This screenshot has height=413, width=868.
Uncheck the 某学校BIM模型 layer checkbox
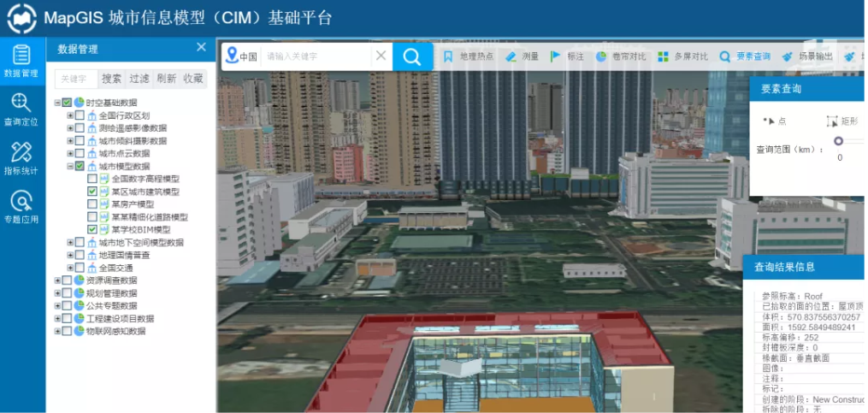click(92, 230)
